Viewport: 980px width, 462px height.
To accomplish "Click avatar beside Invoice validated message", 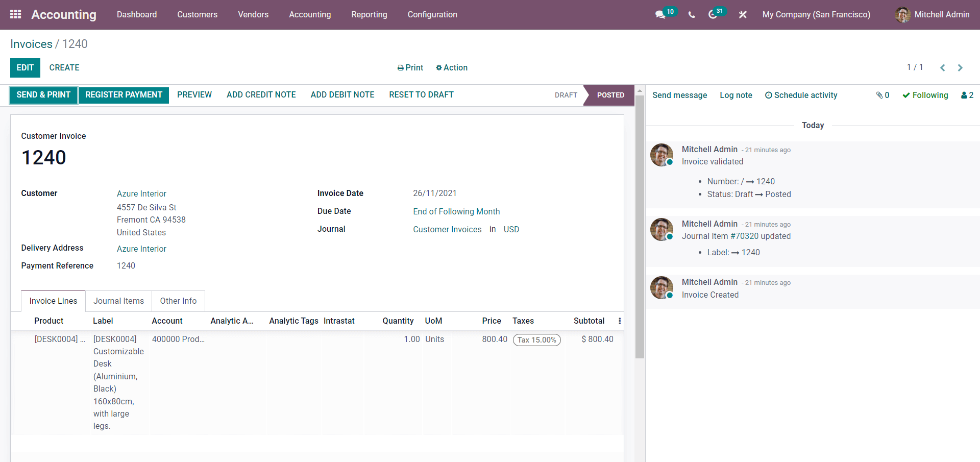I will click(661, 155).
